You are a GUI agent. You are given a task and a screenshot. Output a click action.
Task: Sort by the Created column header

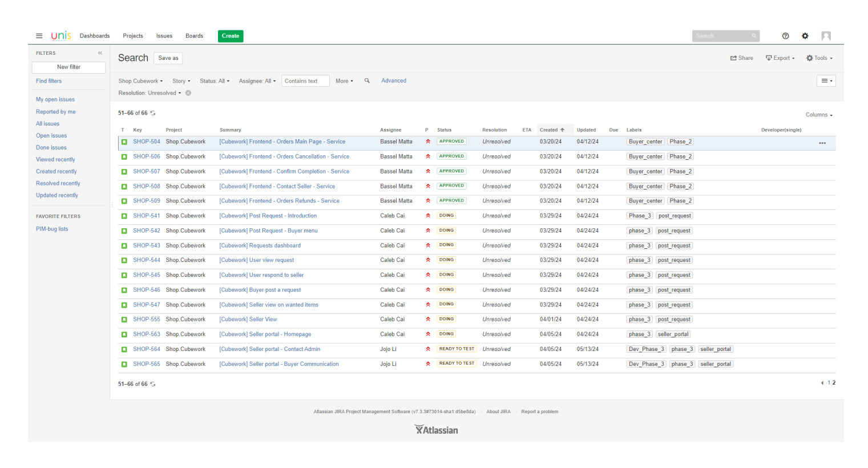(549, 130)
